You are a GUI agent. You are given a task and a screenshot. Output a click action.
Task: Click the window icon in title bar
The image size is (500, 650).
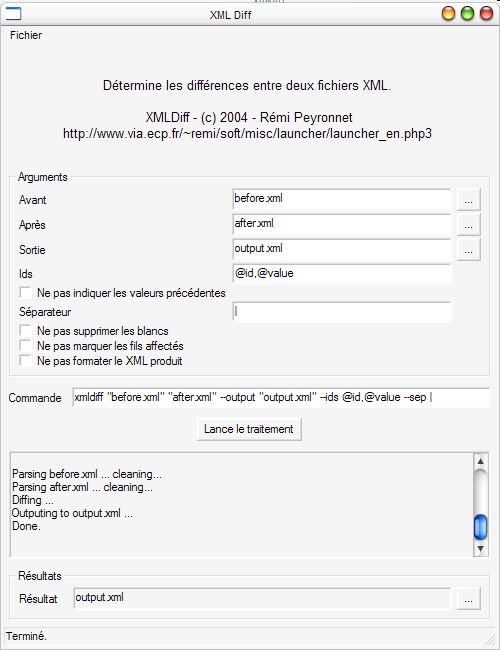point(13,14)
